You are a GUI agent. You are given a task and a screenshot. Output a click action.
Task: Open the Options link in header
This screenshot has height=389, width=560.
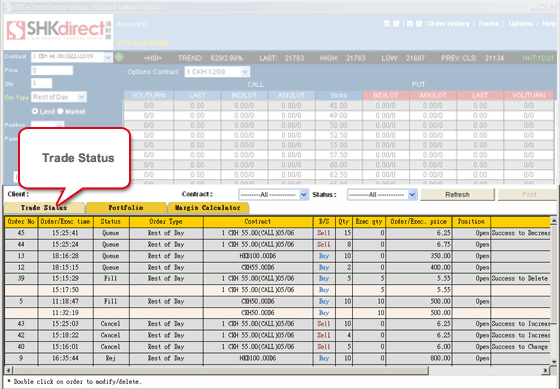click(520, 24)
